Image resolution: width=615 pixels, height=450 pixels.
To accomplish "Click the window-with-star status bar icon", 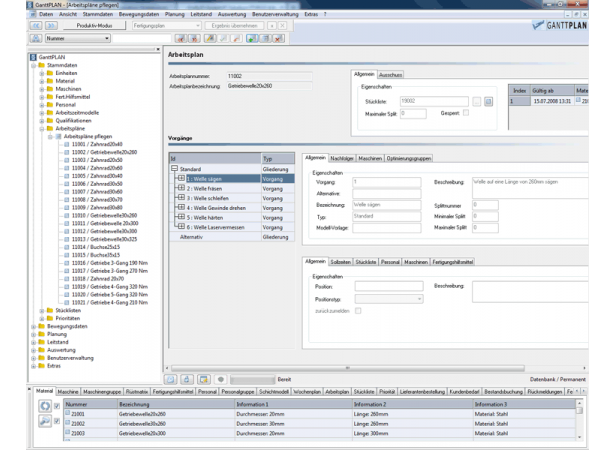I will point(204,379).
